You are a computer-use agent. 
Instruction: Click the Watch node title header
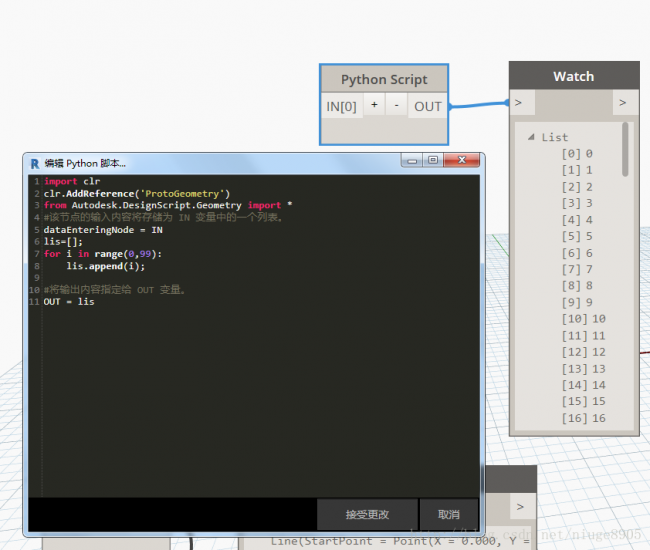pos(573,76)
